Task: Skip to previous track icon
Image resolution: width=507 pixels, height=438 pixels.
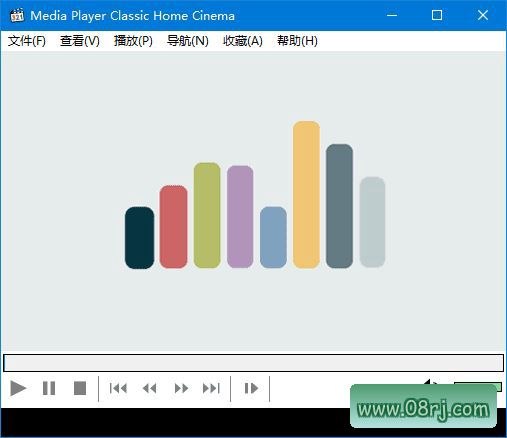Action: [118, 388]
